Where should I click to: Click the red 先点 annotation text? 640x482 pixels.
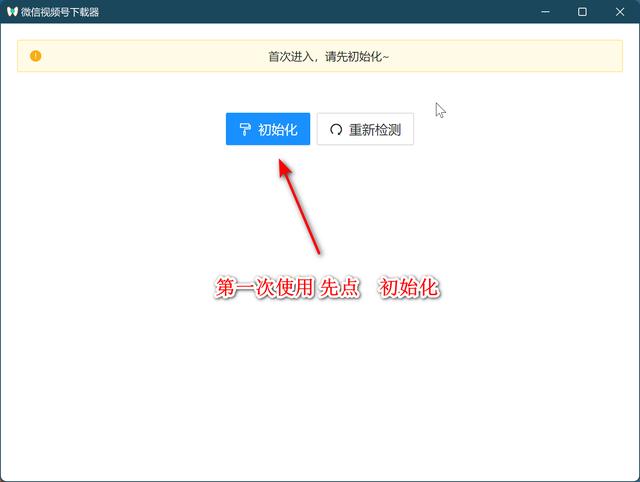[340, 288]
